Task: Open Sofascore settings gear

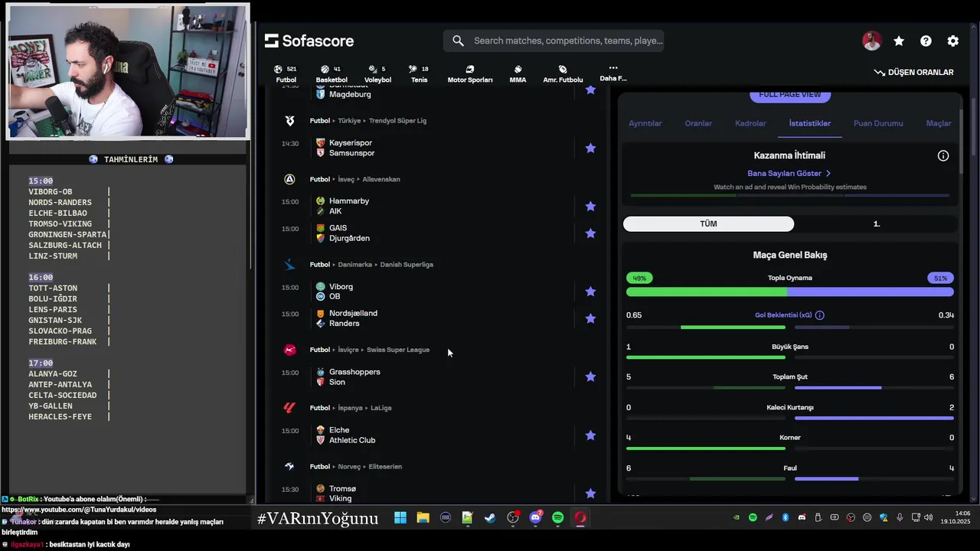Action: (952, 41)
